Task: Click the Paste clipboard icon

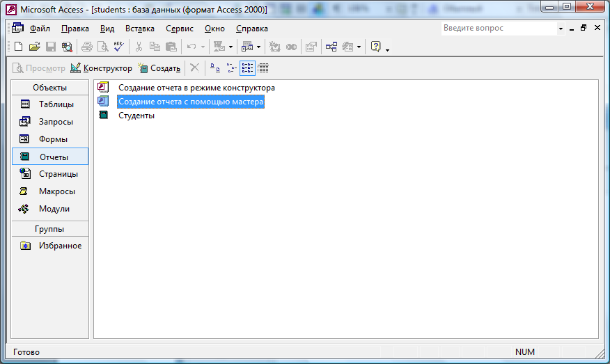Action: point(171,47)
